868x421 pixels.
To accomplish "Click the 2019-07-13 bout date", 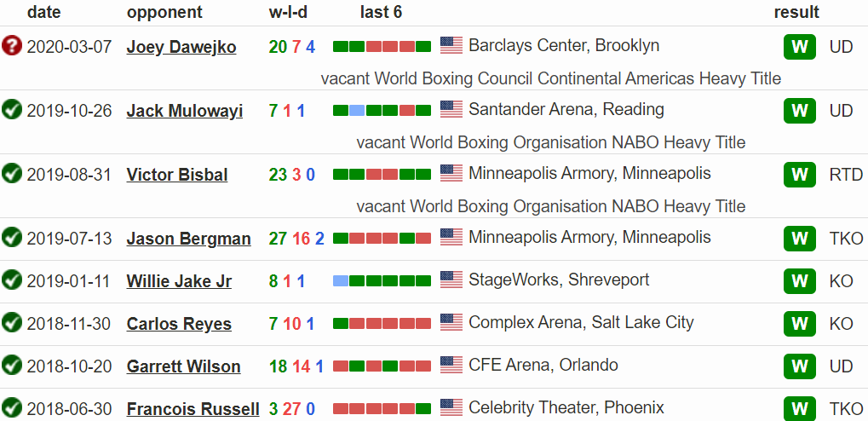I will point(69,239).
